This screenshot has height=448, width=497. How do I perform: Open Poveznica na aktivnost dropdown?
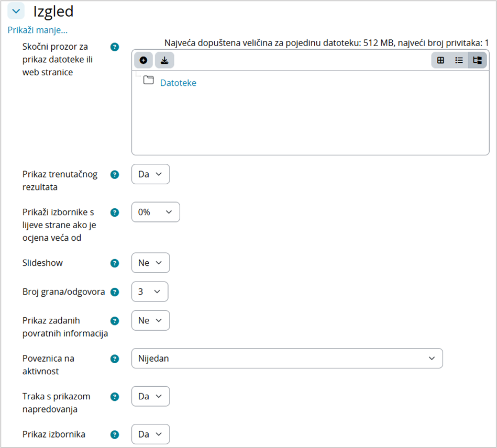(x=286, y=359)
